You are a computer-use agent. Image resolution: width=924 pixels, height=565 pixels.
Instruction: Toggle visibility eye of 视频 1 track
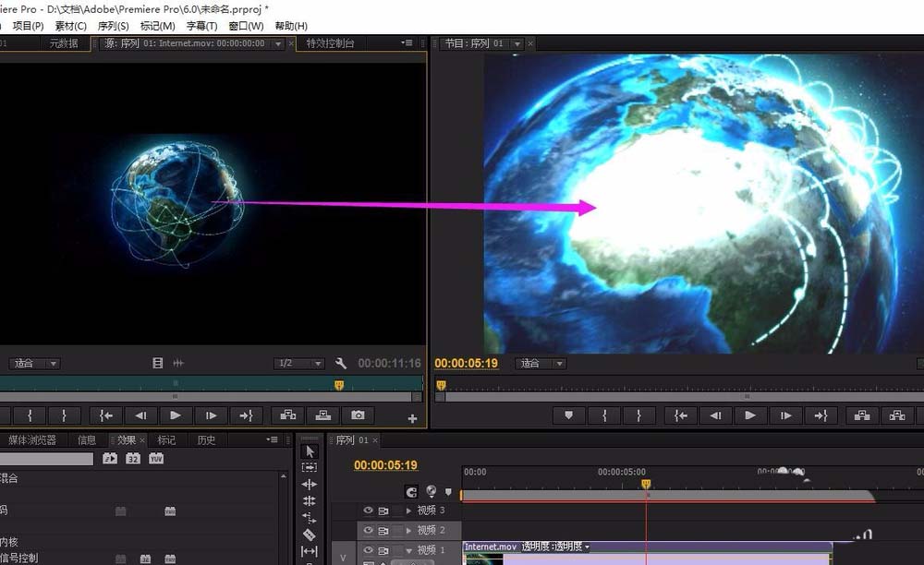[369, 549]
